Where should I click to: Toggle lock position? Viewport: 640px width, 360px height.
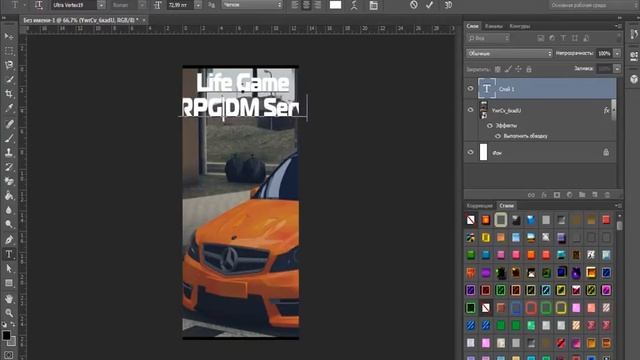click(x=518, y=69)
